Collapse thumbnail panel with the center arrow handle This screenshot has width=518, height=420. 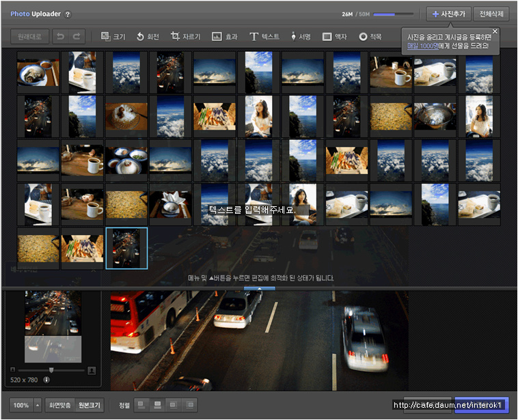click(x=259, y=288)
